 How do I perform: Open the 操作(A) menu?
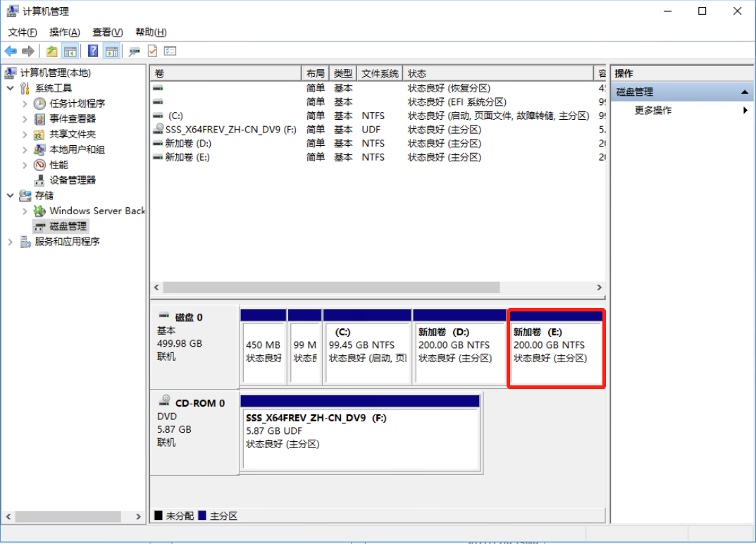(x=65, y=32)
